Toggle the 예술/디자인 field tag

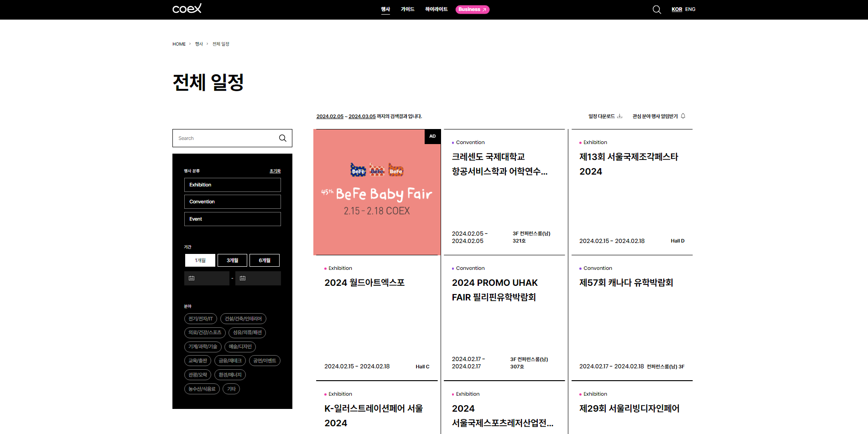240,347
